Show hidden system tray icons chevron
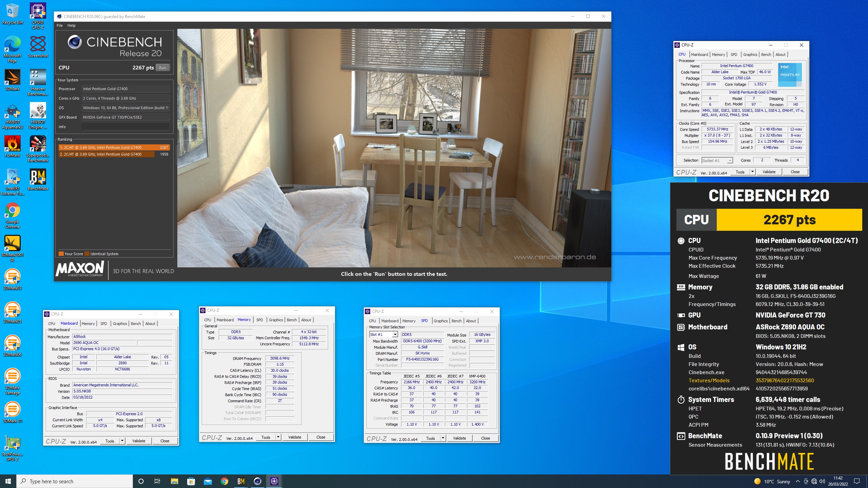The height and width of the screenshot is (488, 868). click(x=797, y=481)
